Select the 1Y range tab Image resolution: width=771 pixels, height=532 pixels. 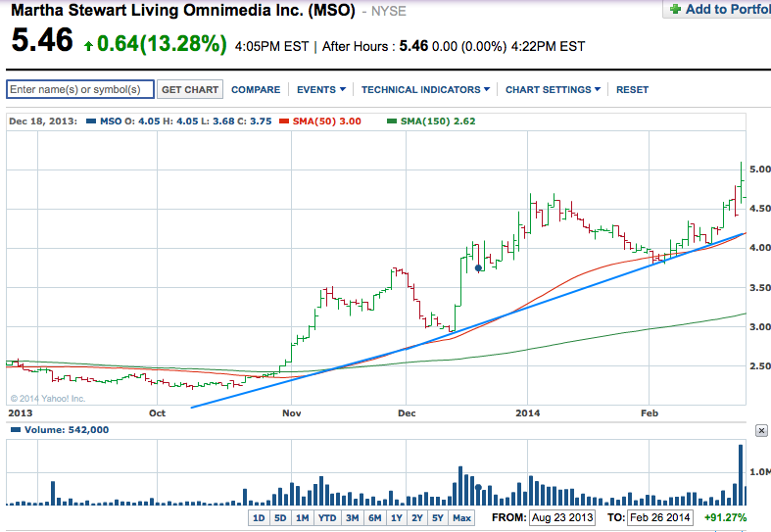click(397, 517)
